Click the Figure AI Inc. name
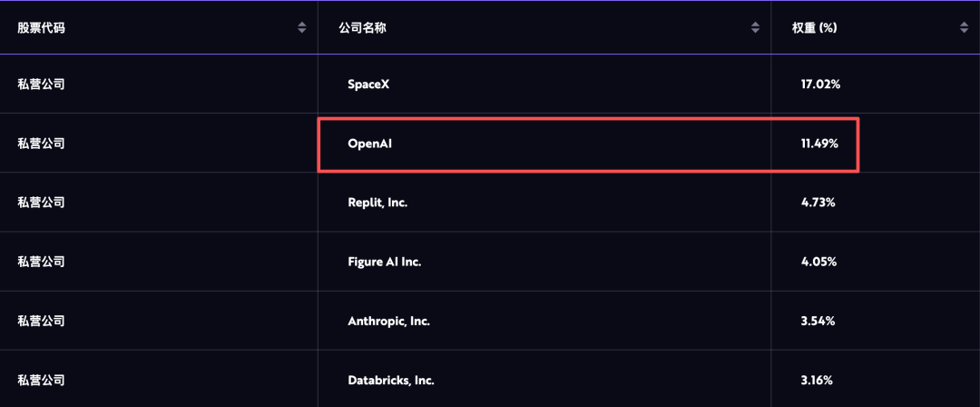The image size is (980, 407). 385,262
